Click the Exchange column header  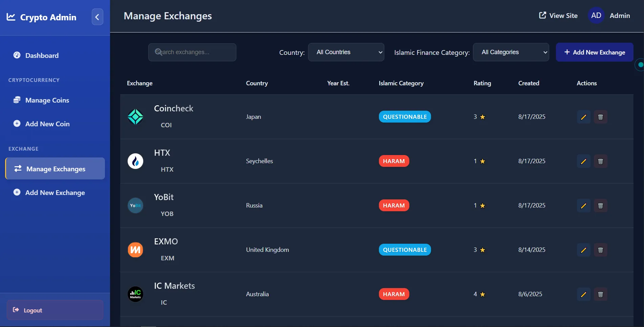pyautogui.click(x=139, y=83)
